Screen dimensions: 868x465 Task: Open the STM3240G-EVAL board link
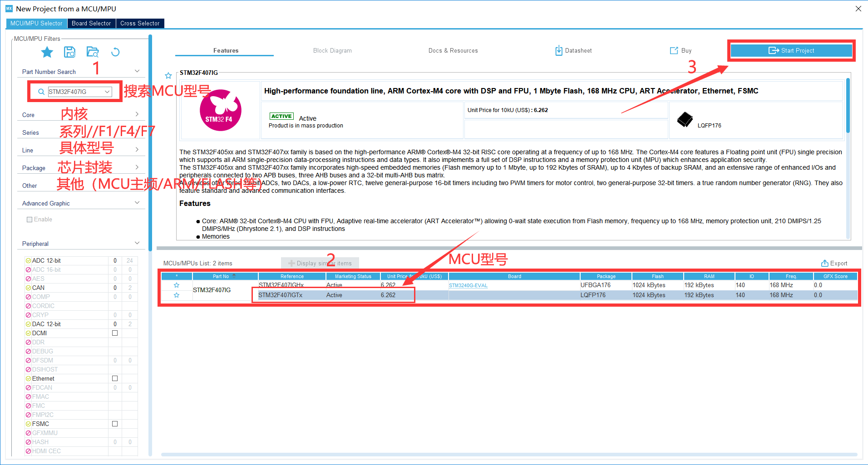tap(468, 286)
